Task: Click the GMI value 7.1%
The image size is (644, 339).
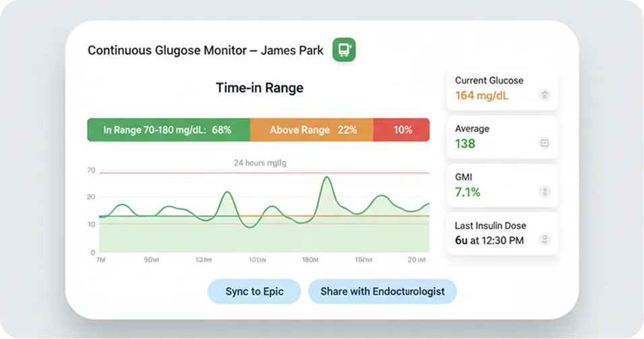Action: pyautogui.click(x=468, y=192)
